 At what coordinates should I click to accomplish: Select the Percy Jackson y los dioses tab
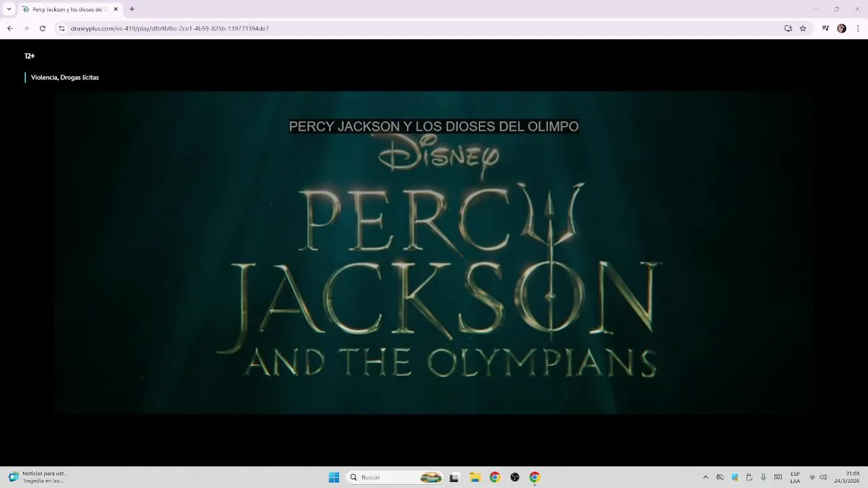click(70, 9)
